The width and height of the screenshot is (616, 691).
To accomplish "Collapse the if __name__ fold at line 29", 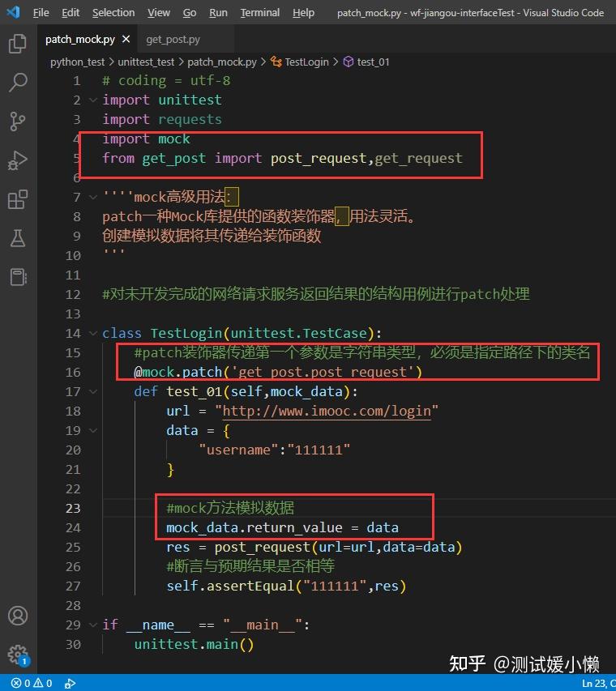I will pyautogui.click(x=93, y=625).
